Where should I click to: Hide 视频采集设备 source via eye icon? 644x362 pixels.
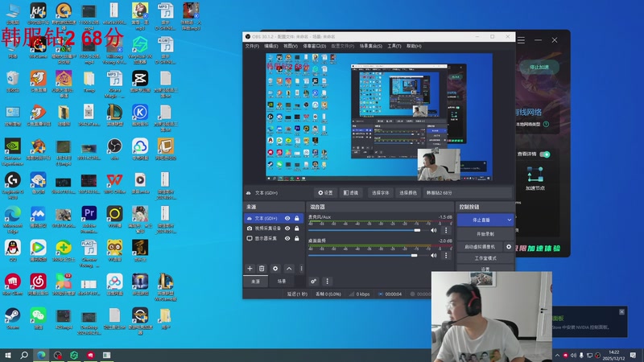(x=287, y=228)
